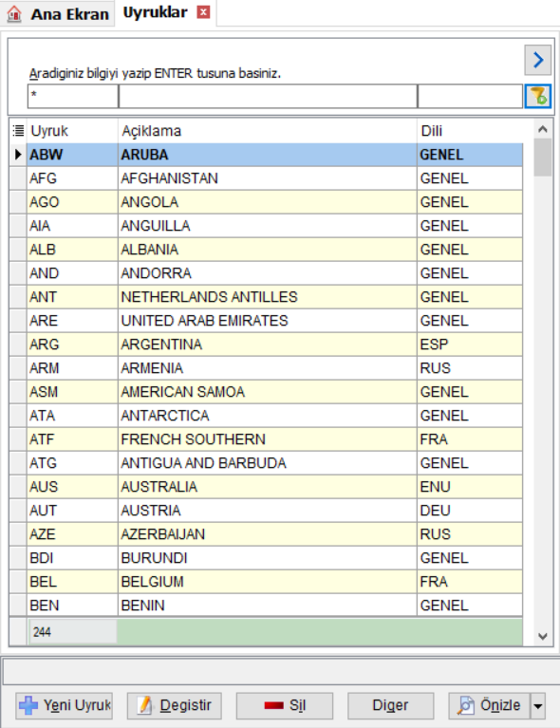Click the house icon on Ana Ekran
The width and height of the screenshot is (560, 728).
pyautogui.click(x=14, y=13)
